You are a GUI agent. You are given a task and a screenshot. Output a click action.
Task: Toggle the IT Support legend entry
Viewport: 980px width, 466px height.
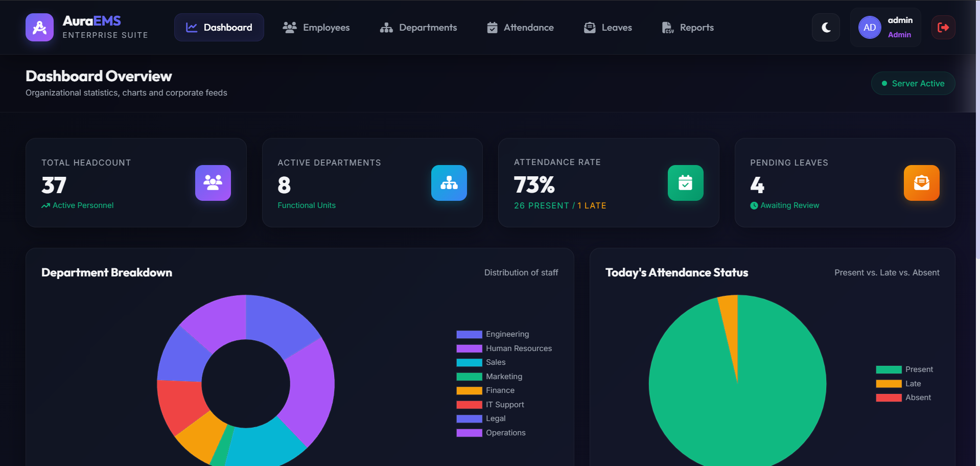(x=490, y=405)
